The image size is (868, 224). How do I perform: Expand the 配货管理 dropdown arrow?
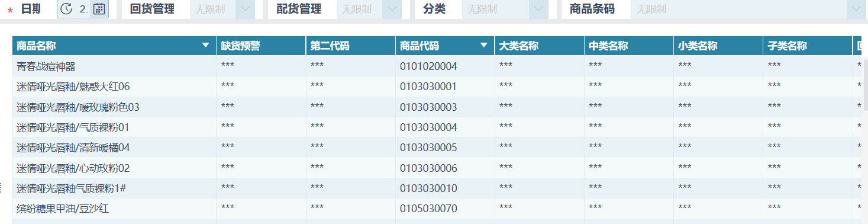391,9
